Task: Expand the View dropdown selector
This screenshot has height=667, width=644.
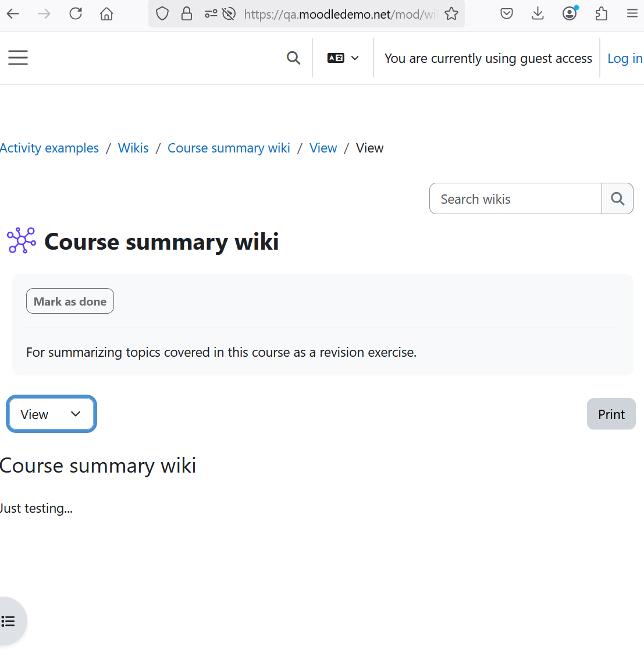Action: (x=51, y=414)
